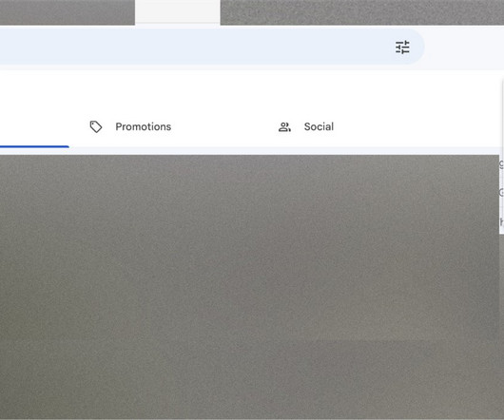Select the active browser tab at top
Image resolution: width=504 pixels, height=420 pixels.
[178, 12]
